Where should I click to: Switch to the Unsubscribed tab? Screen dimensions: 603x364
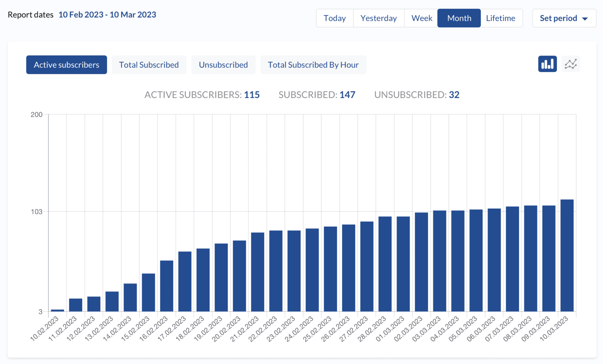tap(223, 65)
